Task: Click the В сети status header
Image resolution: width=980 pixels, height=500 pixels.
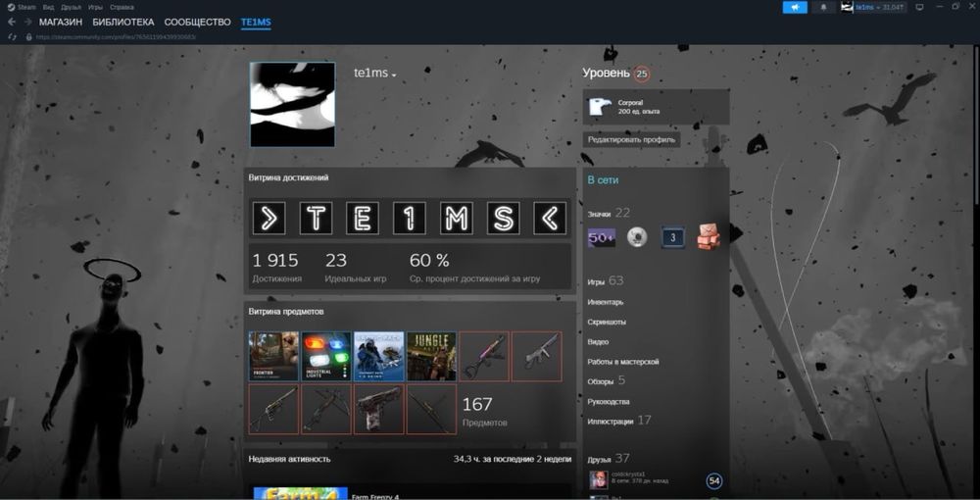Action: tap(603, 180)
